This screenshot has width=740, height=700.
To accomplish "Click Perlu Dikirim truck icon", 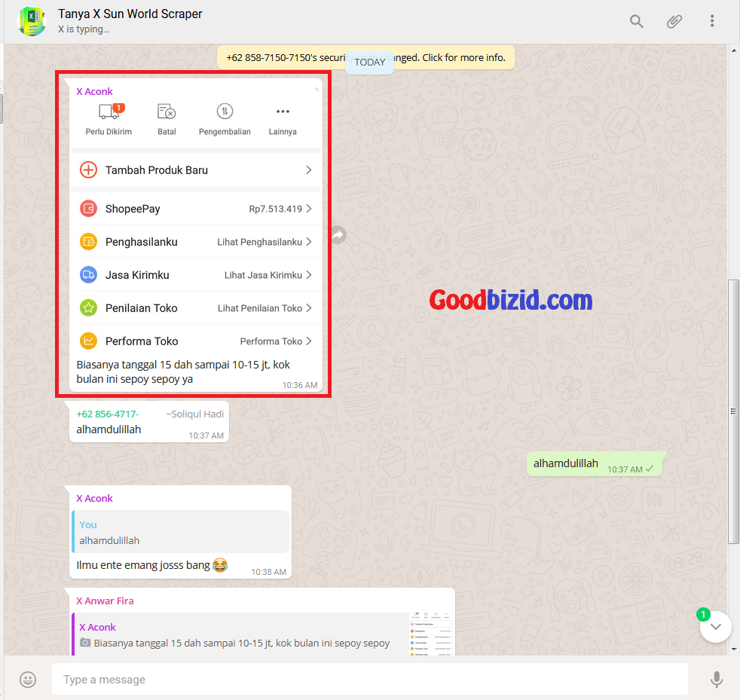I will tap(109, 112).
